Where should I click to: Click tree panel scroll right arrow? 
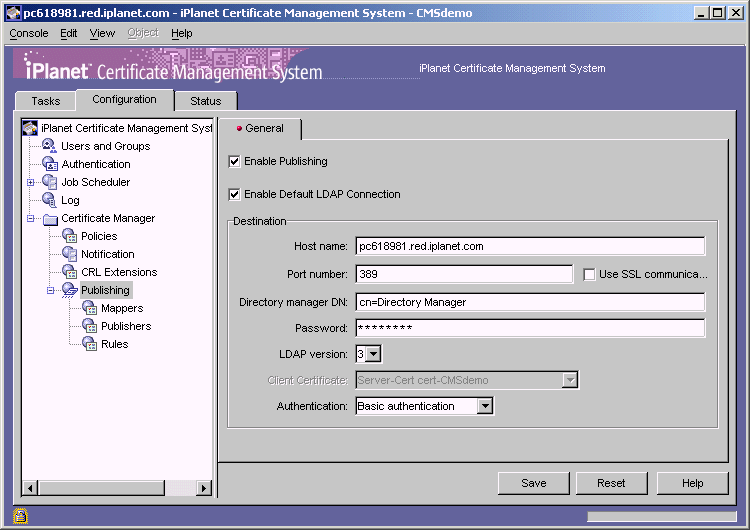click(x=204, y=488)
